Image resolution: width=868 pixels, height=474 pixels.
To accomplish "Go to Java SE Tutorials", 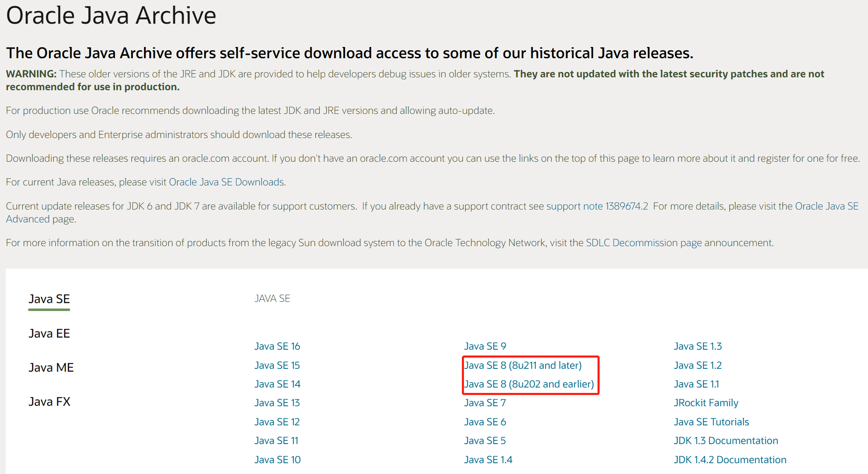I will click(x=711, y=422).
